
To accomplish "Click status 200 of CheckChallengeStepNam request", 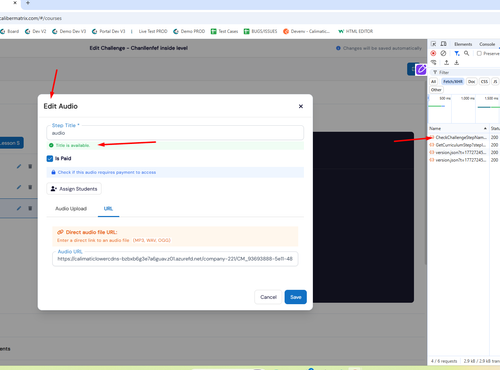I will click(x=494, y=137).
